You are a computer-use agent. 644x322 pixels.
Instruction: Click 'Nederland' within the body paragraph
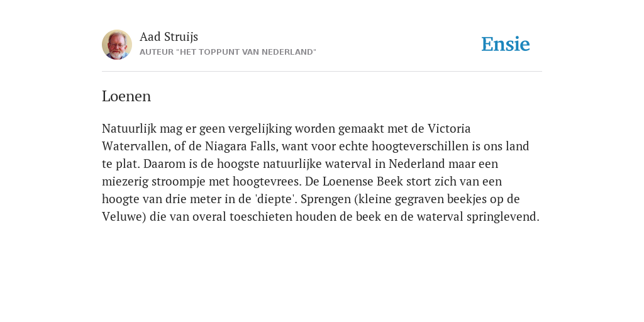pos(417,164)
